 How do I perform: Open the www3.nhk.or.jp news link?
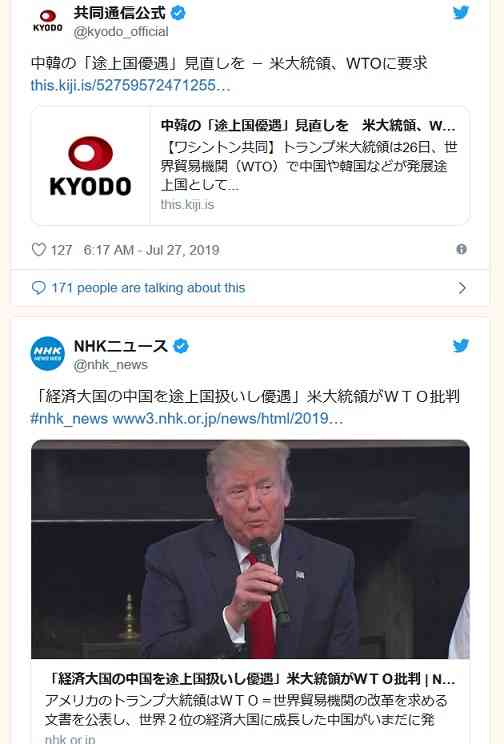tap(228, 418)
